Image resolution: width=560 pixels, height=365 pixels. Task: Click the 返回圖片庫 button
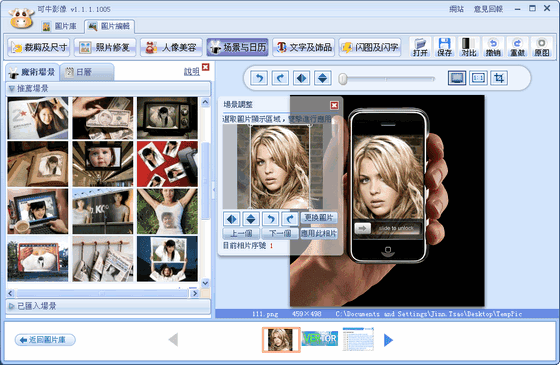click(45, 340)
